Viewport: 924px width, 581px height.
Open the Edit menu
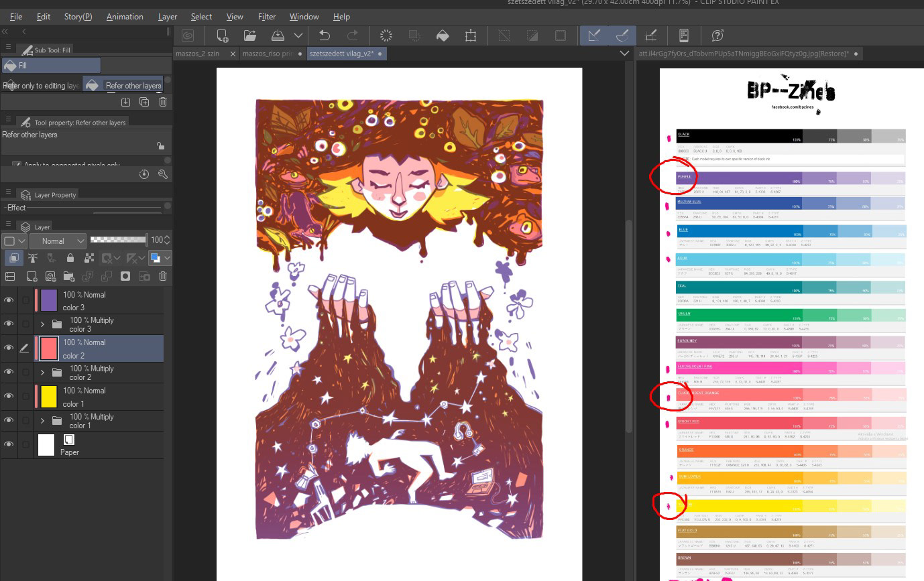pyautogui.click(x=44, y=16)
